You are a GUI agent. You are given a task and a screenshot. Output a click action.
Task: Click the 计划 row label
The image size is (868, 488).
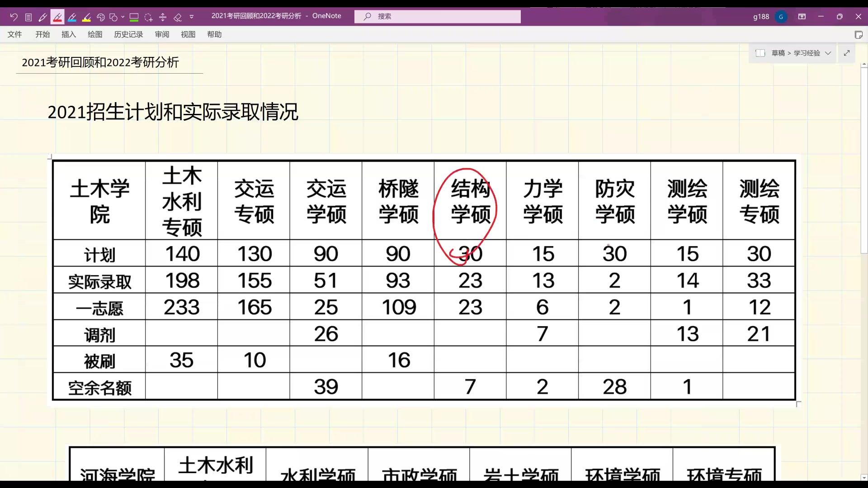point(99,254)
